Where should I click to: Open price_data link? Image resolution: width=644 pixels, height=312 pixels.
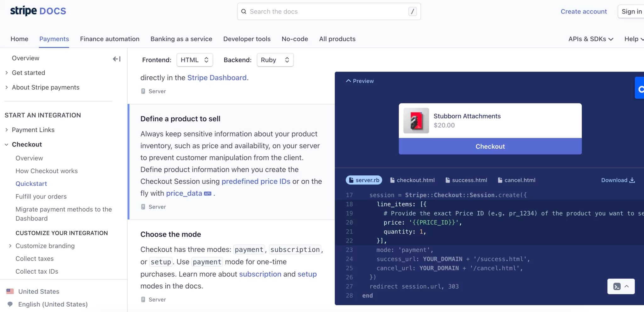184,193
